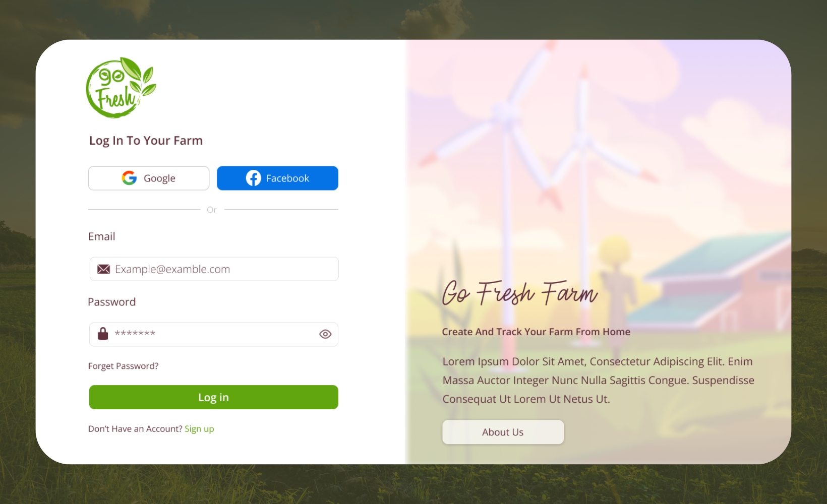Focus the Example@example.com email input
Screen dimensions: 827x504
click(214, 269)
